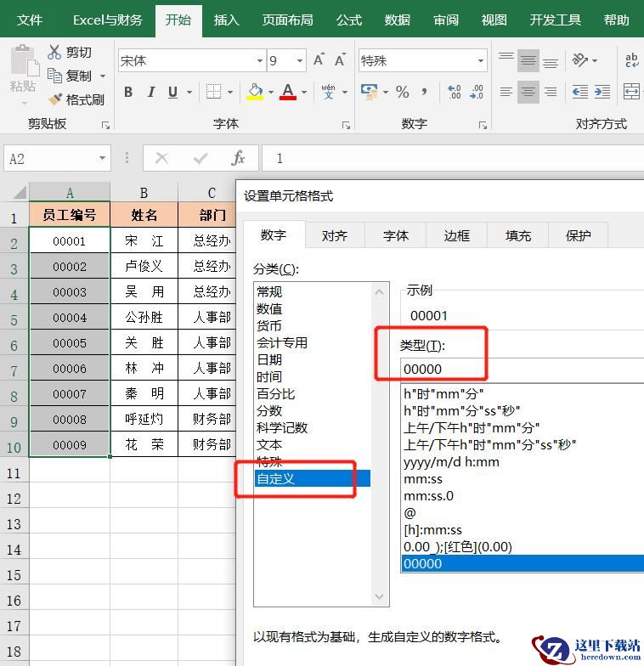Click align text right icon
This screenshot has height=666, width=644.
tap(551, 92)
